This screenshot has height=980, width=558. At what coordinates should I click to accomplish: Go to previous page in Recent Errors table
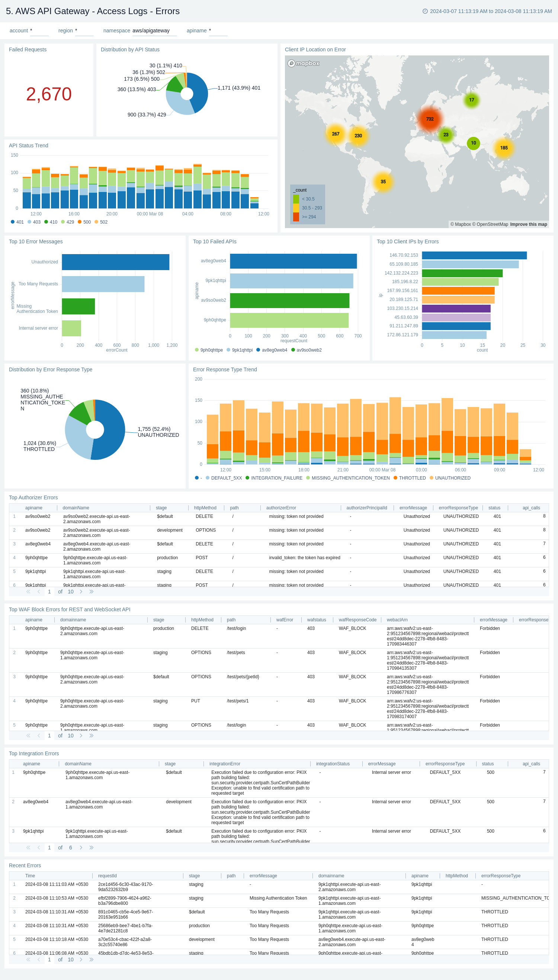point(39,959)
